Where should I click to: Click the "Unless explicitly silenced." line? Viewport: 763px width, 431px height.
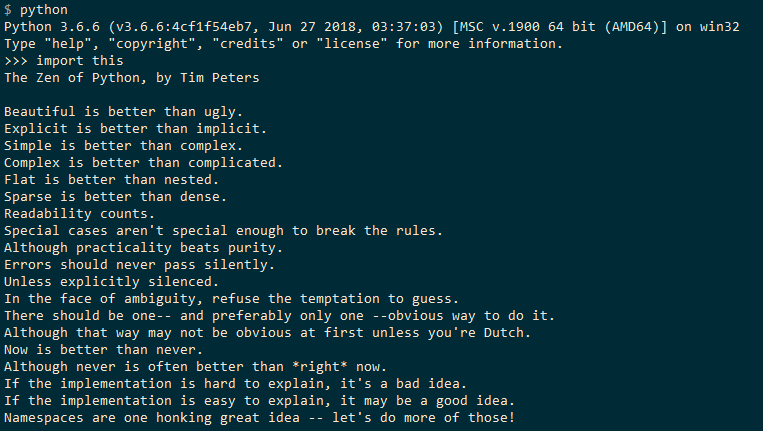coord(112,281)
